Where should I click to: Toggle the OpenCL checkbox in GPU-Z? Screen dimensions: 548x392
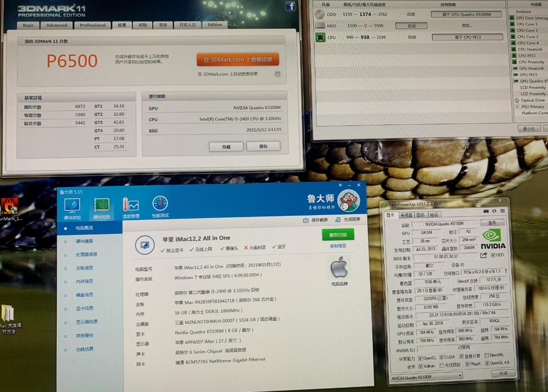tap(420, 358)
